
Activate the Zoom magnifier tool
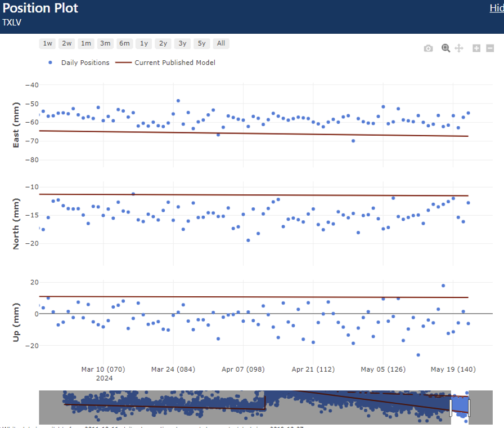click(445, 48)
